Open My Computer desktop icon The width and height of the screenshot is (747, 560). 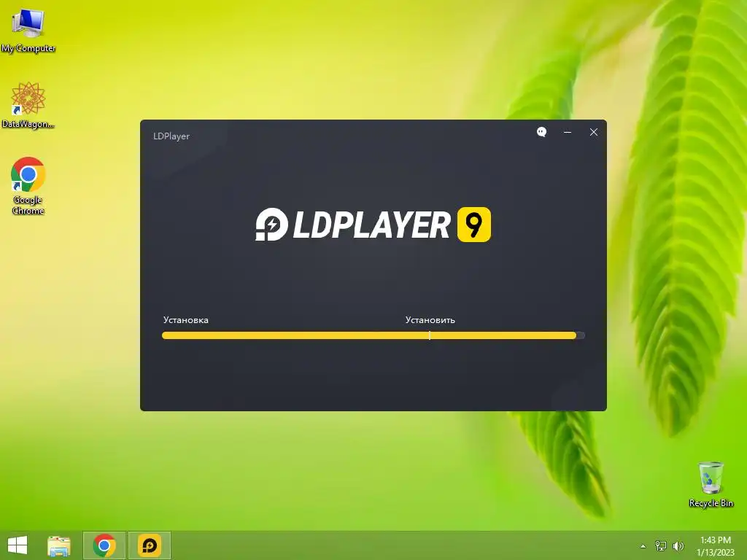pyautogui.click(x=28, y=30)
